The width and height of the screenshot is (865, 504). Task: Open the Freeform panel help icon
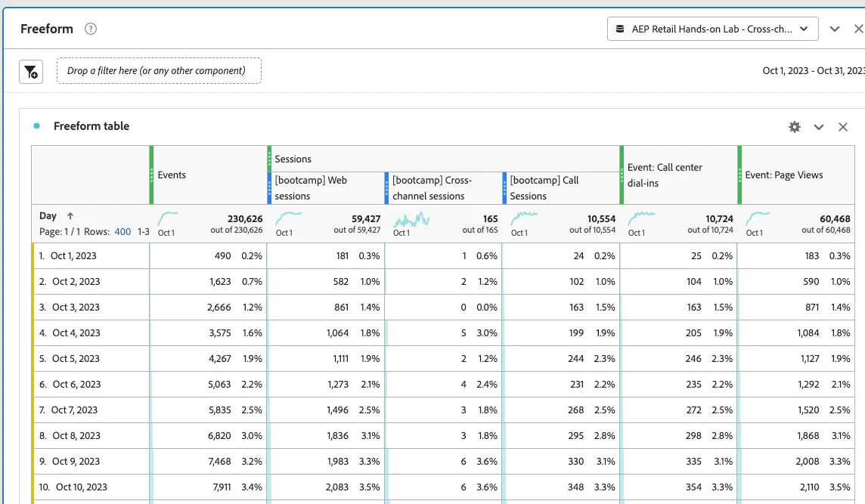tap(91, 29)
